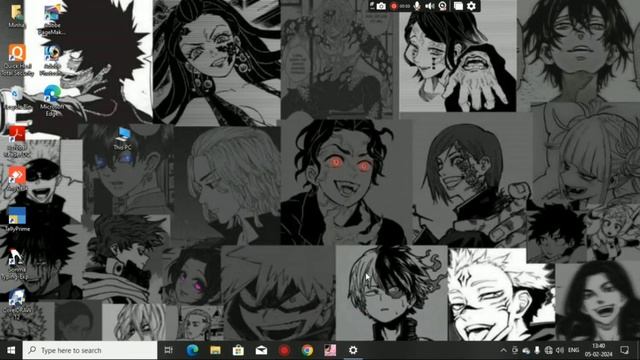
Task: Launch the AnyDesk desktop shortcut
Action: coord(17,179)
